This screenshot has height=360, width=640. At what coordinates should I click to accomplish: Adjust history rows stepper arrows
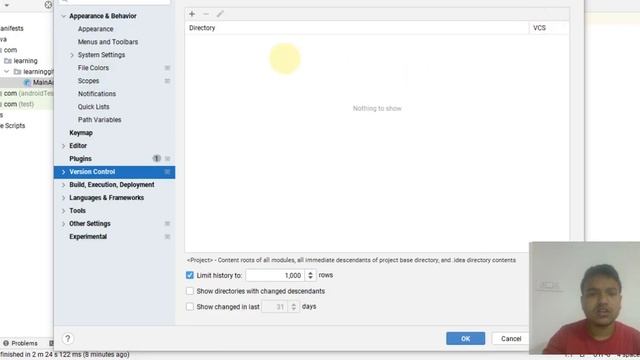pyautogui.click(x=310, y=276)
